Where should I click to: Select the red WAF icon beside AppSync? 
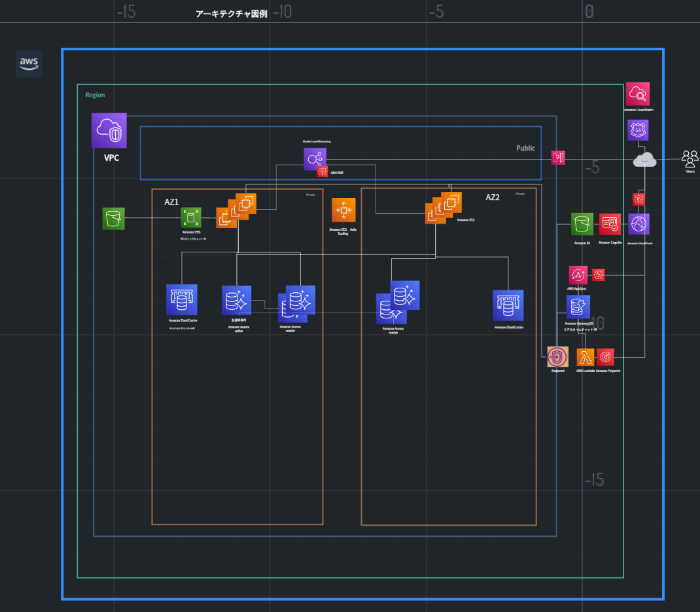pyautogui.click(x=598, y=275)
